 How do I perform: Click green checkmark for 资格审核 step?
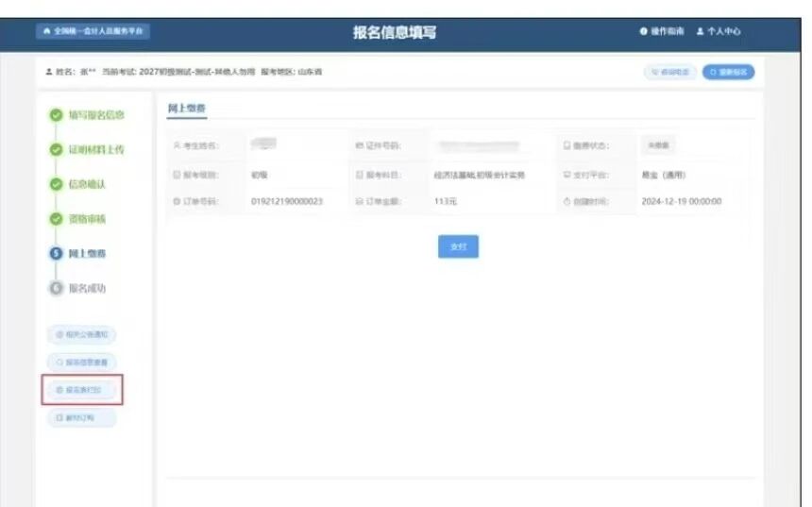coord(56,219)
